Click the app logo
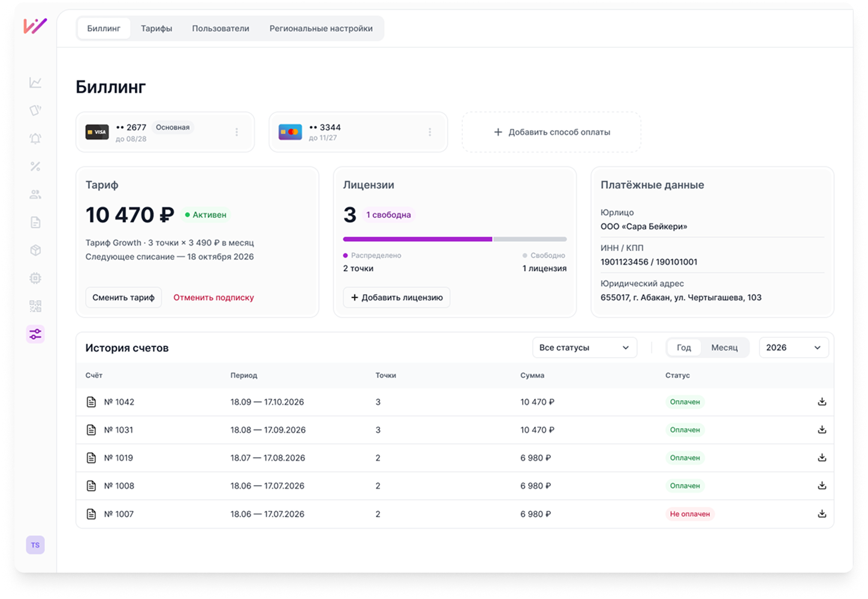Image resolution: width=868 pixels, height=599 pixels. [x=35, y=26]
